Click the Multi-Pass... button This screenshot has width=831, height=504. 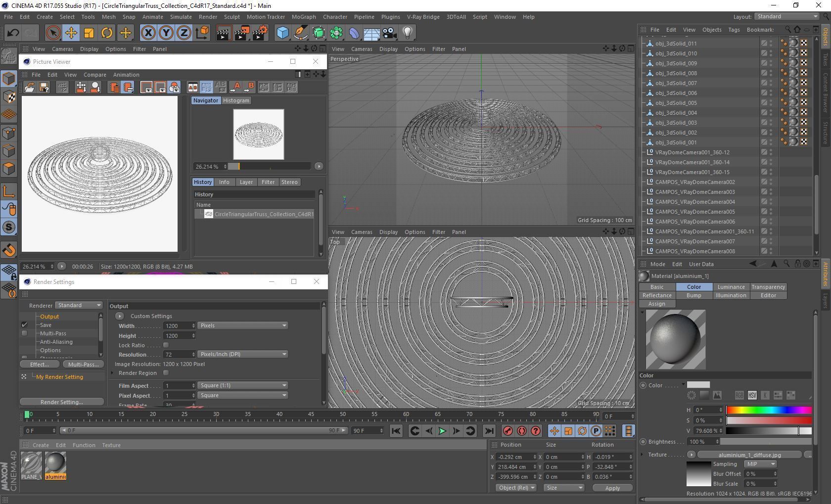(83, 365)
